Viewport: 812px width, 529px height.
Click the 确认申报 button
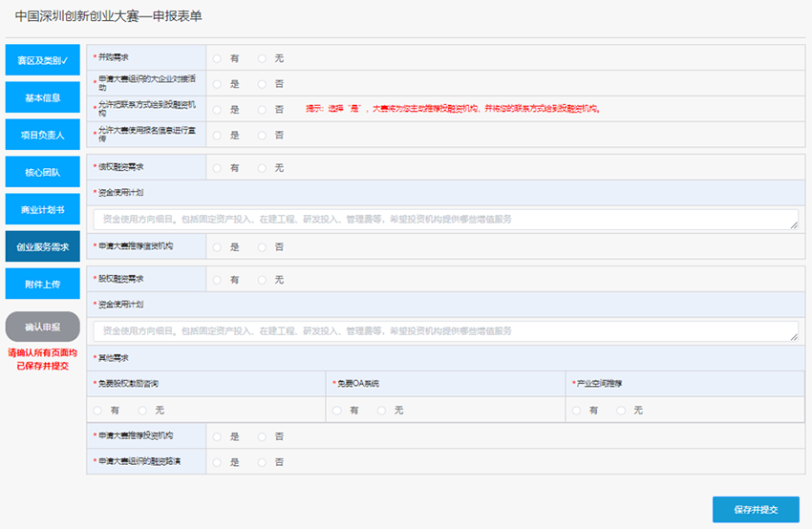pos(42,327)
